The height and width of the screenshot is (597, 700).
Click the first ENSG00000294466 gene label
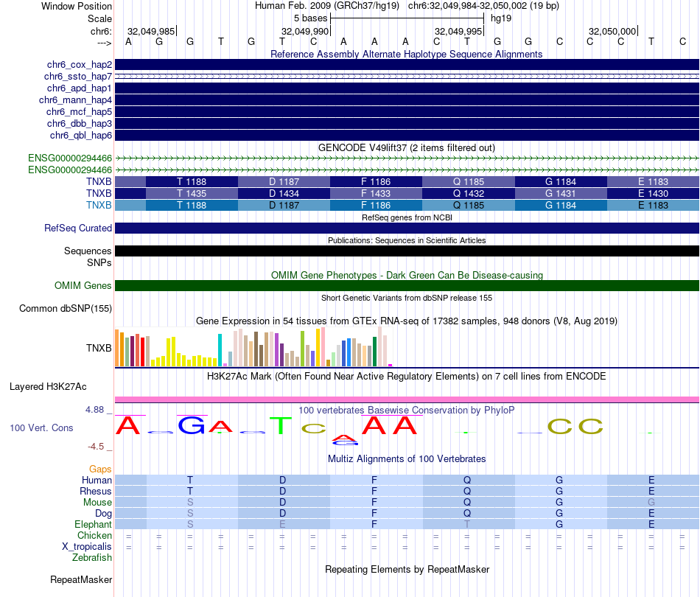click(x=70, y=158)
